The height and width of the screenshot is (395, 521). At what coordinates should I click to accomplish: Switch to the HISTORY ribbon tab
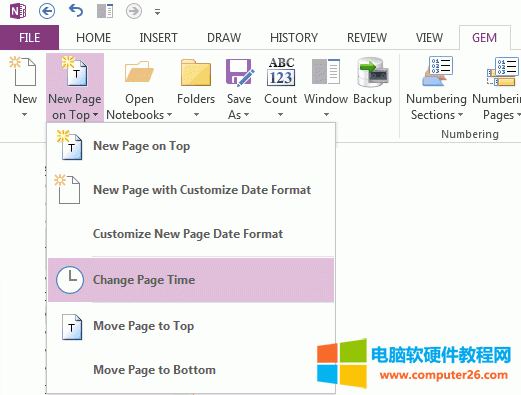294,38
